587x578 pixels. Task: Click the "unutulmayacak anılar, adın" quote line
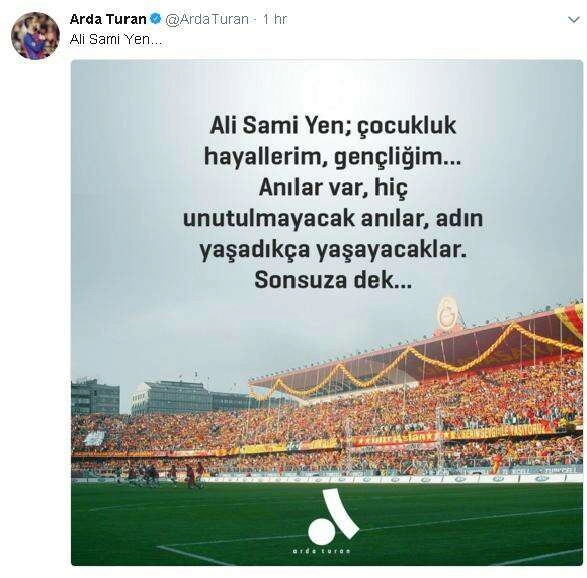click(333, 219)
